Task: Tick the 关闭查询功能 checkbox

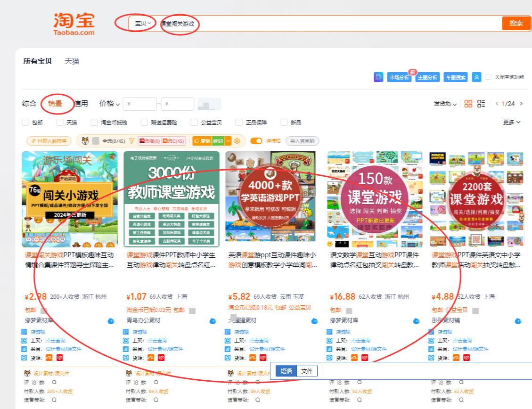Action: [x=489, y=77]
